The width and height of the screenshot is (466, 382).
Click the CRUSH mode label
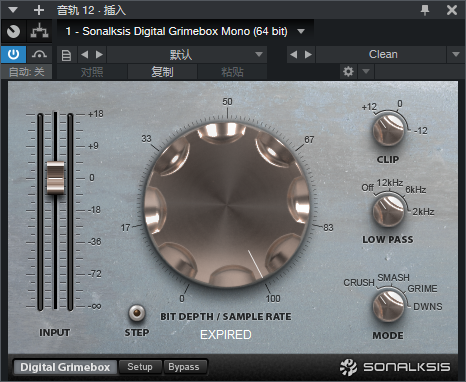click(x=359, y=283)
